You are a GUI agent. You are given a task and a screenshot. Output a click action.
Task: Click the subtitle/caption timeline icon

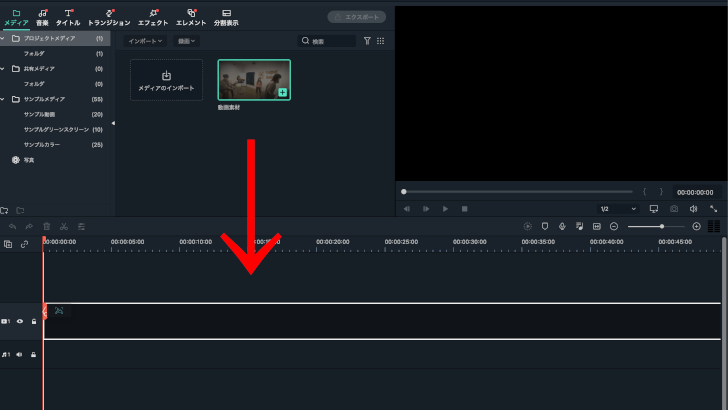[x=597, y=227]
